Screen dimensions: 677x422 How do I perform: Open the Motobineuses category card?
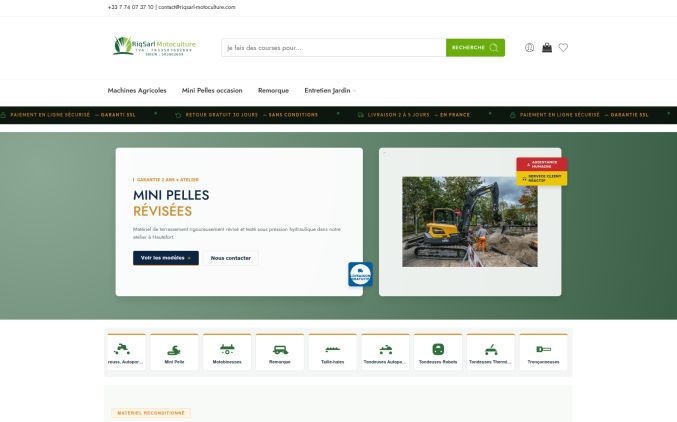point(227,352)
